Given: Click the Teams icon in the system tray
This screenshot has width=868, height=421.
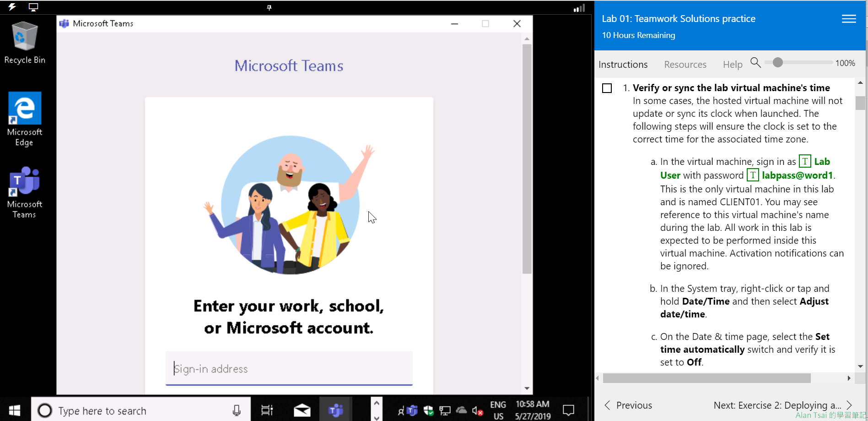Looking at the screenshot, I should coord(412,410).
